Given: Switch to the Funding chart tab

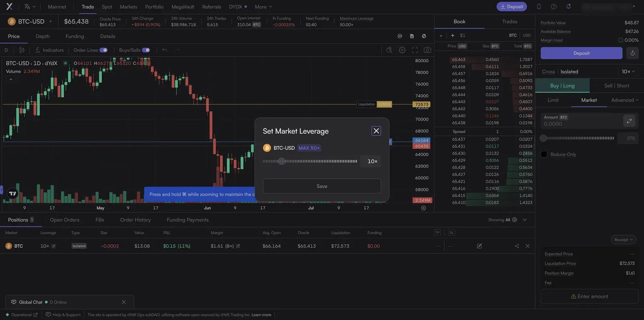Looking at the screenshot, I should coord(75,36).
